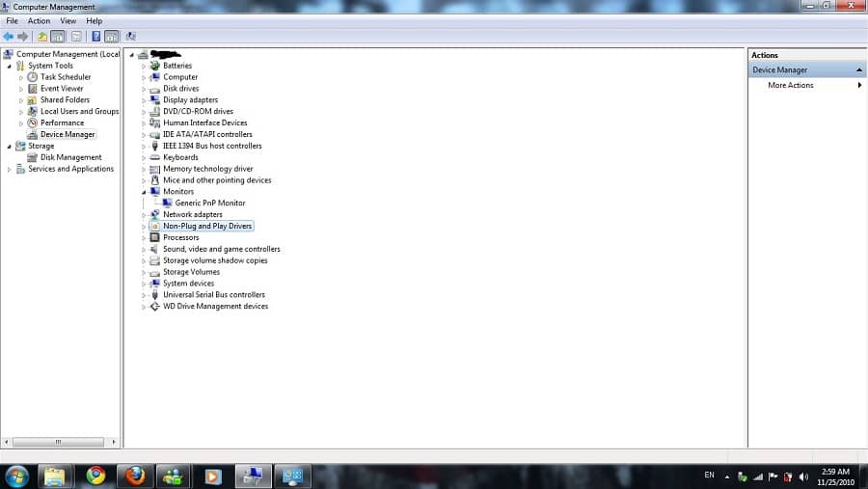
Task: Toggle Show/Hide Action Pane toolbar icon
Action: [x=111, y=37]
